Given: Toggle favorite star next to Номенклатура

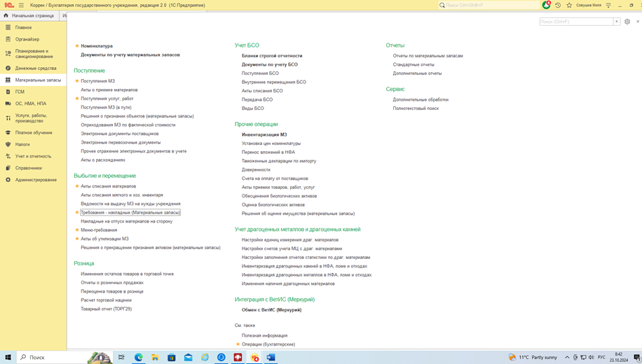Looking at the screenshot, I should pos(76,45).
